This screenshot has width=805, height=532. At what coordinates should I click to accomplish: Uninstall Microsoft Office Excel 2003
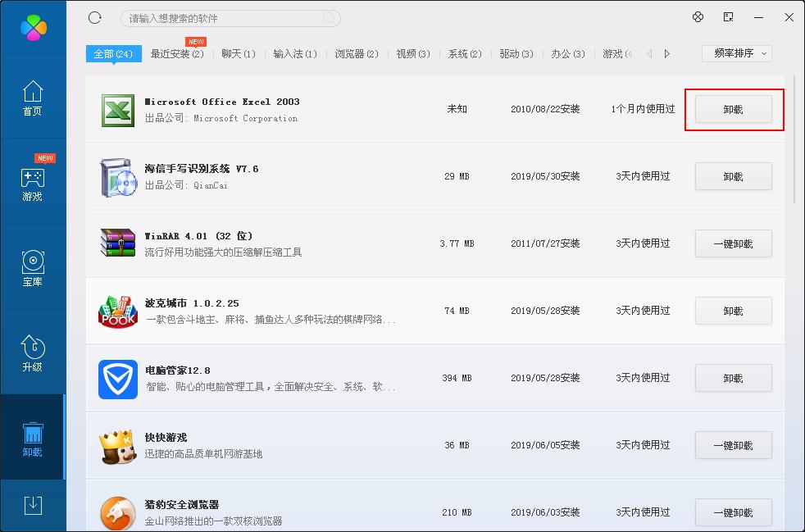click(733, 108)
